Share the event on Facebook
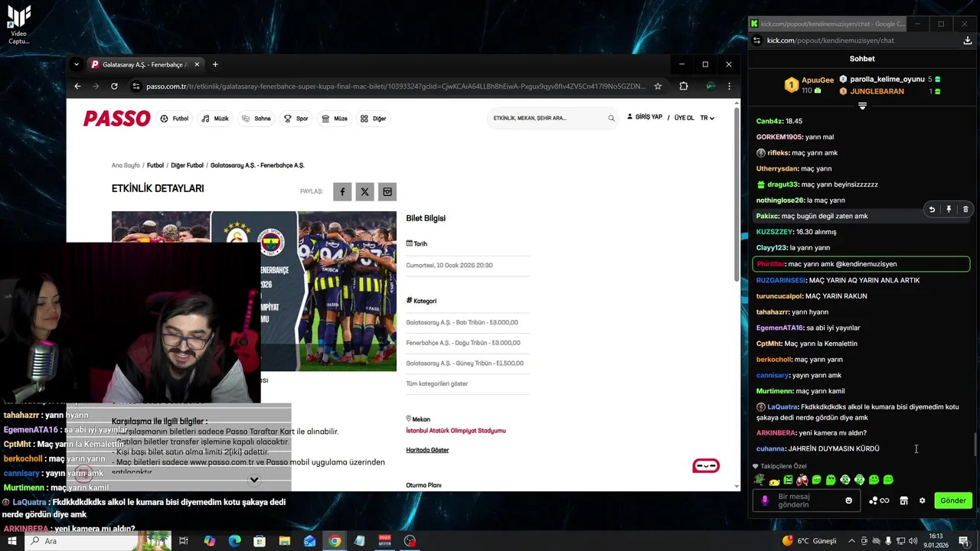Screen dimensions: 980x551 click(342, 192)
